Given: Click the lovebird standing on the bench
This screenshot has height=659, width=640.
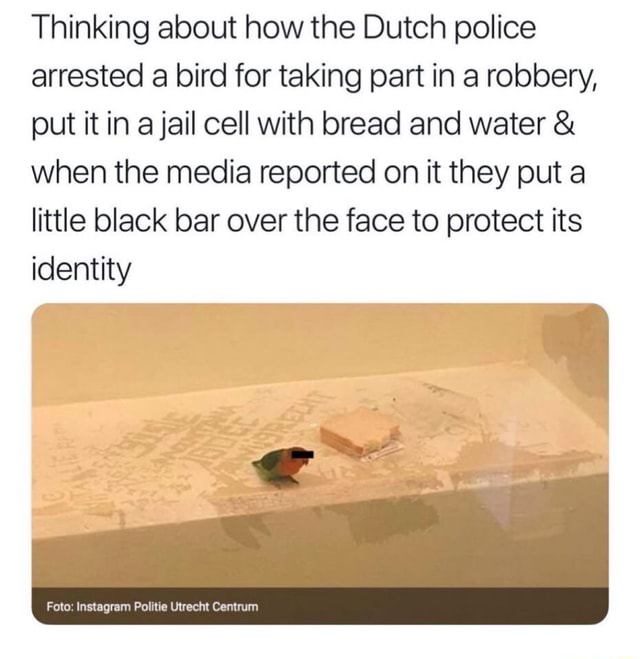Looking at the screenshot, I should click(282, 465).
